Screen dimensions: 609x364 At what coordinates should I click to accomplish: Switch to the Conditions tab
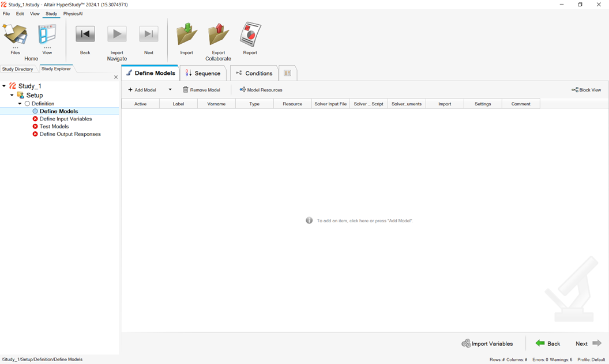tap(254, 73)
